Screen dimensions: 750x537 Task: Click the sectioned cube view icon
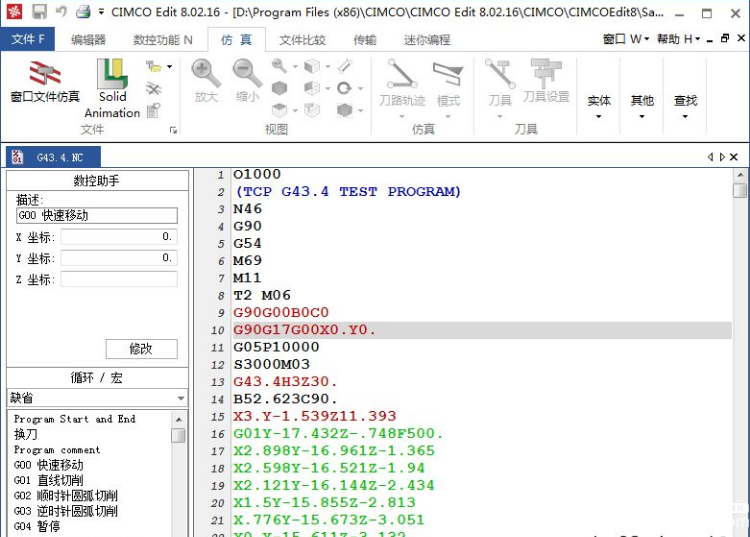pyautogui.click(x=312, y=88)
